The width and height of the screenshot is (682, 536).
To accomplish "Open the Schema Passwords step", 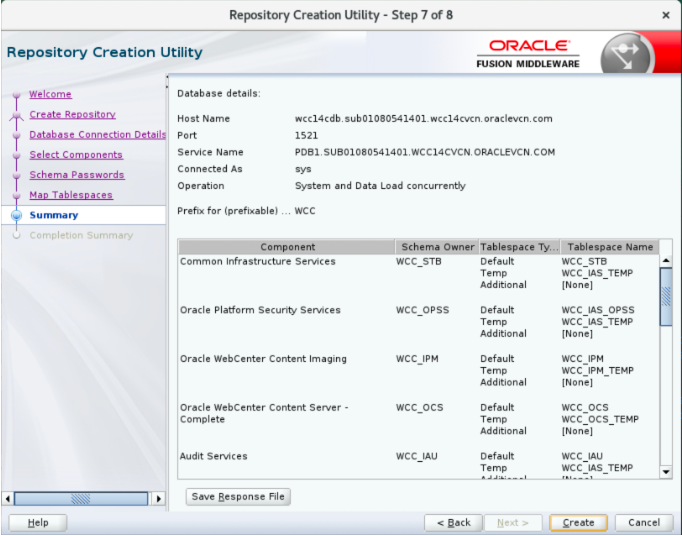I will [x=77, y=174].
